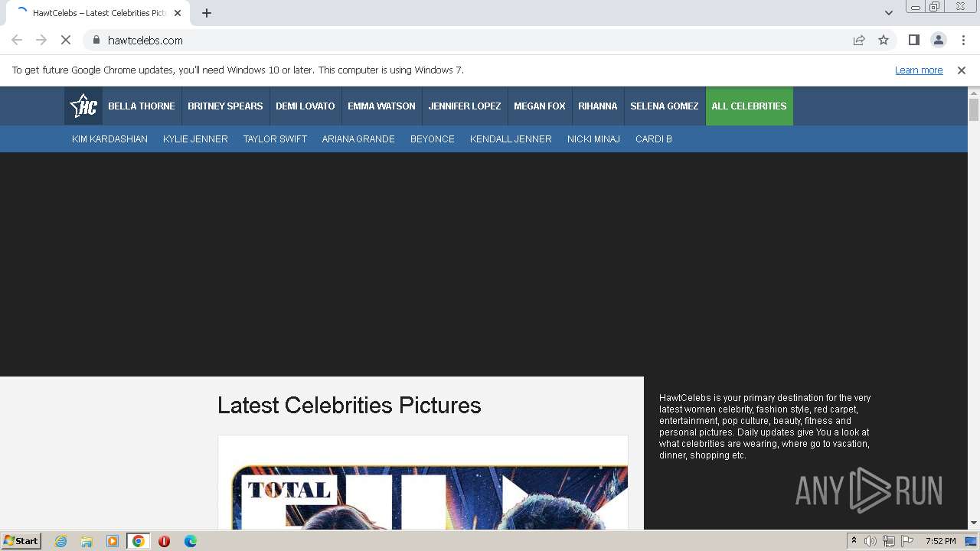The width and height of the screenshot is (980, 551).
Task: Select Chrome icon in taskbar
Action: point(139,541)
